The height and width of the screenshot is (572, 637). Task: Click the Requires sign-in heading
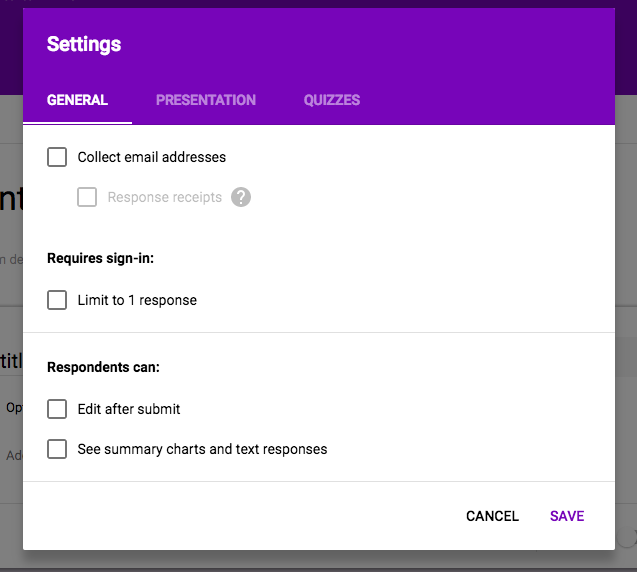pyautogui.click(x=100, y=258)
